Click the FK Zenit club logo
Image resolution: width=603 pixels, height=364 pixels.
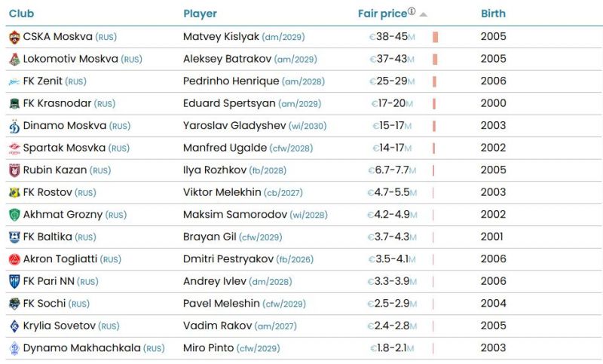click(x=14, y=81)
